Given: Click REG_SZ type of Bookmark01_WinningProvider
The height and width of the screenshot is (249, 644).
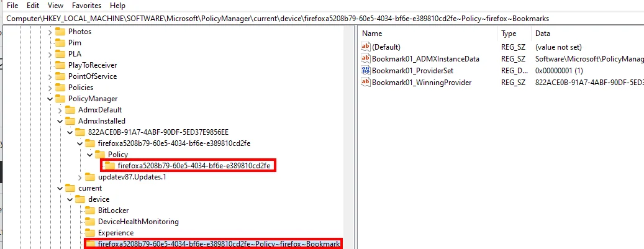Looking at the screenshot, I should pos(514,83).
